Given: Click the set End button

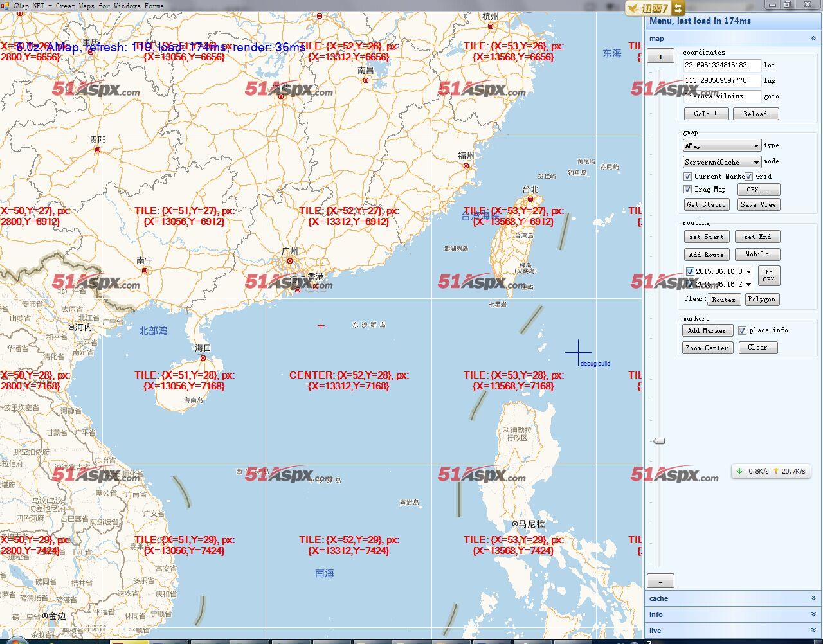Looking at the screenshot, I should pyautogui.click(x=757, y=237).
